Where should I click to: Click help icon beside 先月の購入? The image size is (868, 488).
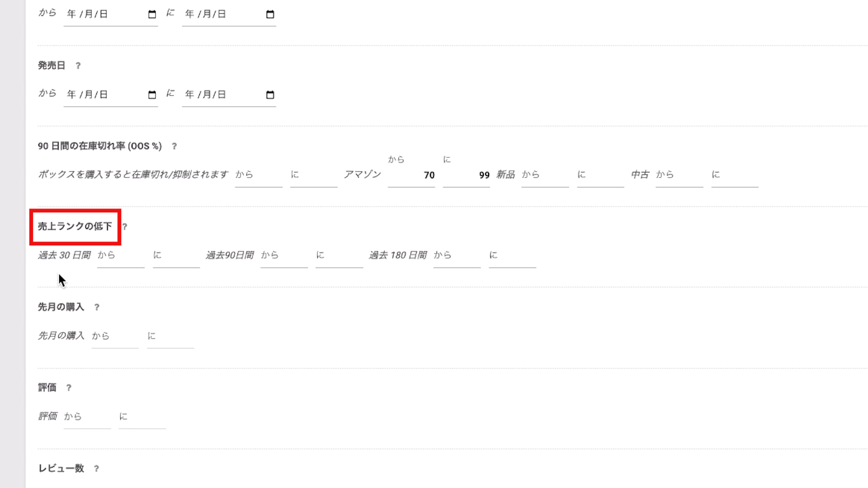pos(97,307)
